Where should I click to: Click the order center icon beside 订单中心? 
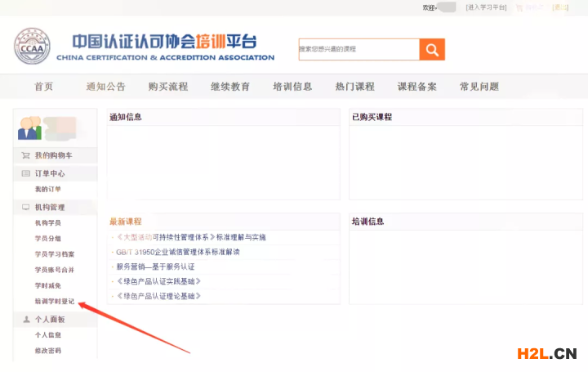click(x=26, y=173)
